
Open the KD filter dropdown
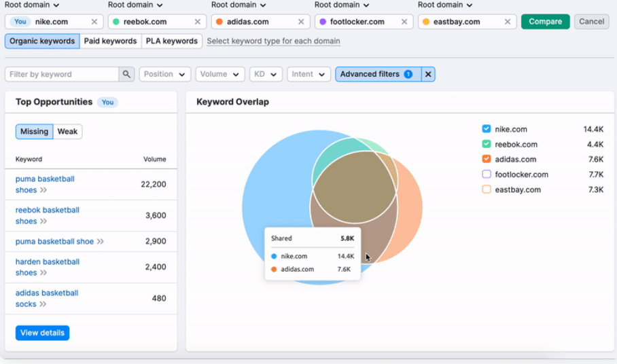[x=266, y=74]
